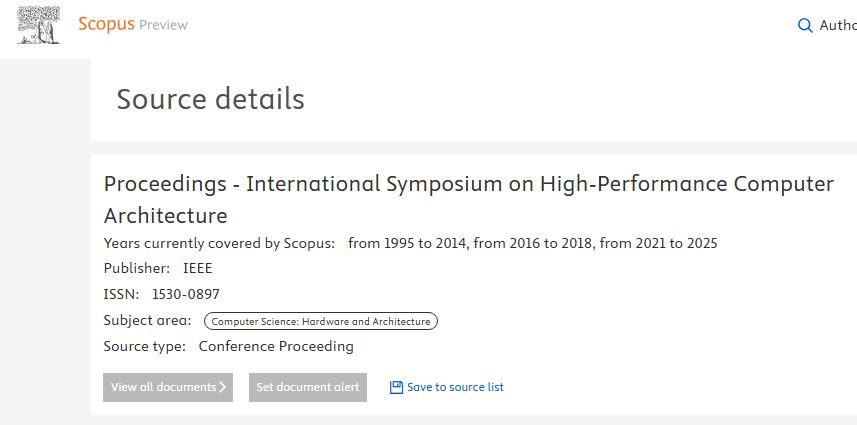
Task: Click the Preview label beside Scopus
Action: click(163, 25)
